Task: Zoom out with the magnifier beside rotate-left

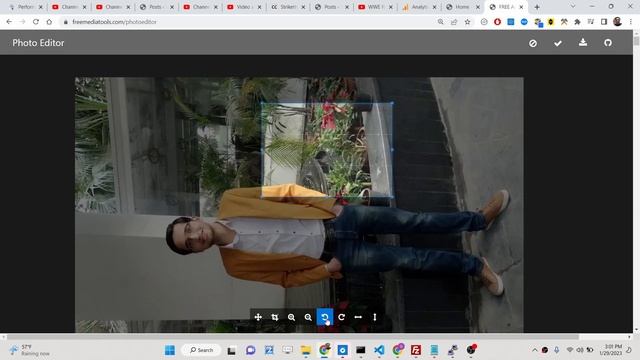Action: click(308, 317)
